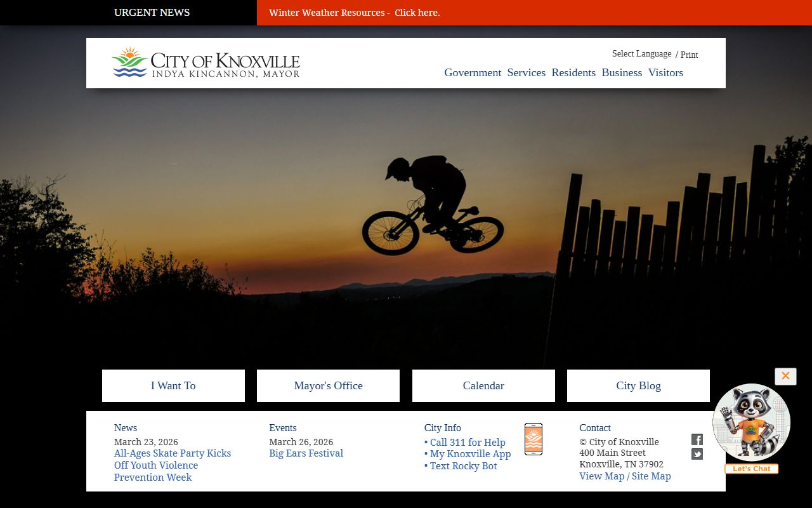Viewport: 812px width, 508px height.
Task: Click the orange mobile phone app icon
Action: (534, 439)
